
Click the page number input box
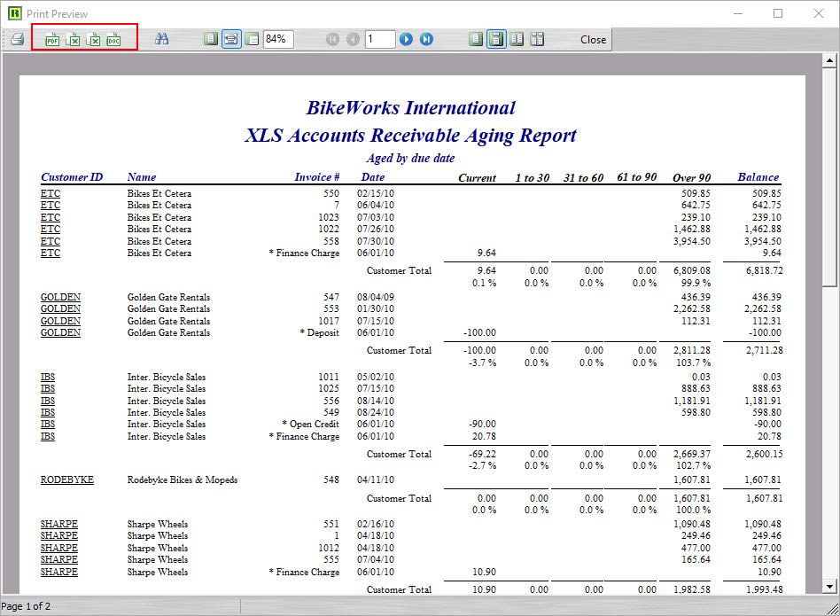pos(380,39)
